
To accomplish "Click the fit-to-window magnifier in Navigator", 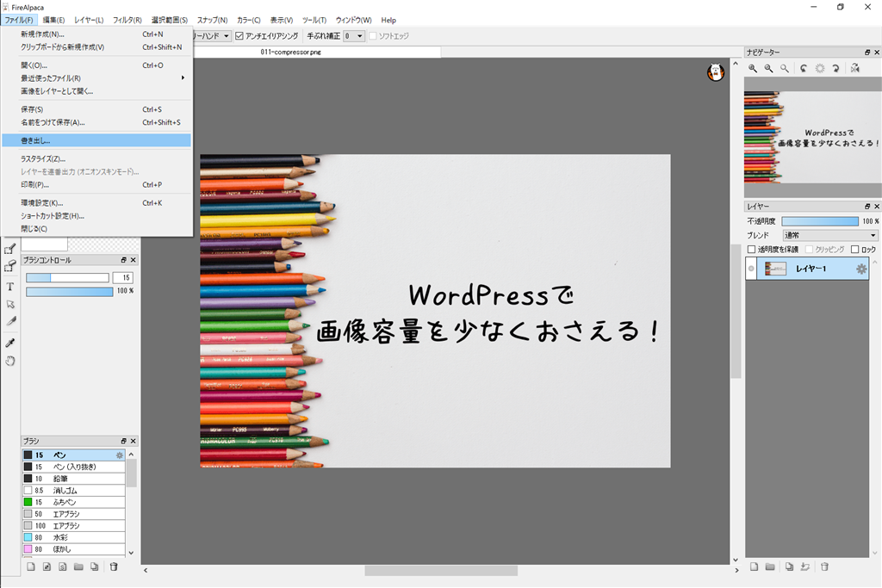I will (x=784, y=69).
